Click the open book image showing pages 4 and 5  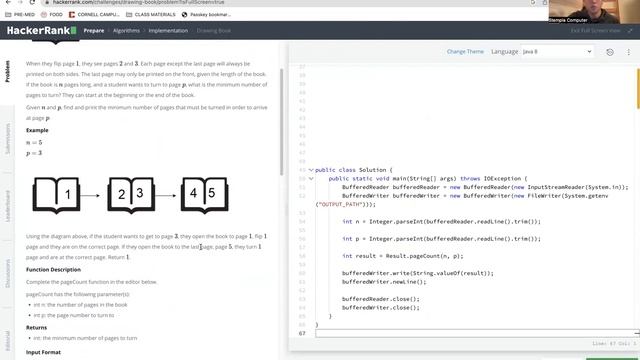coord(204,195)
